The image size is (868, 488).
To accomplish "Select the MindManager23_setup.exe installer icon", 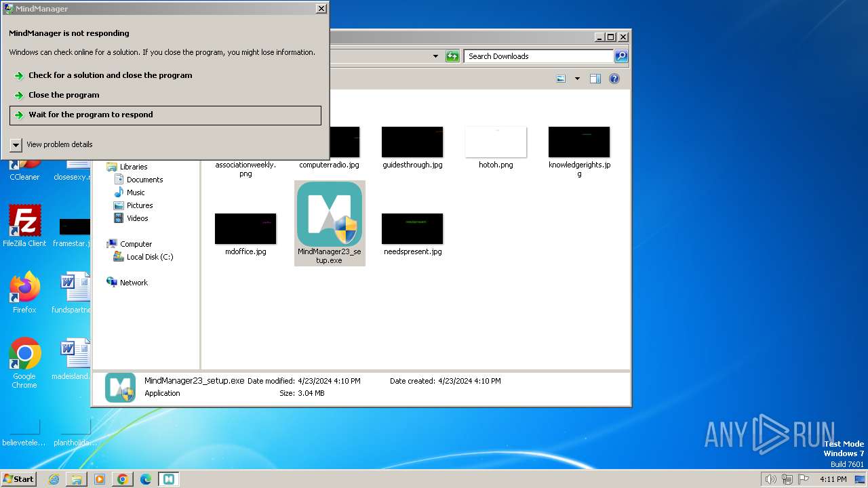I will [x=330, y=214].
